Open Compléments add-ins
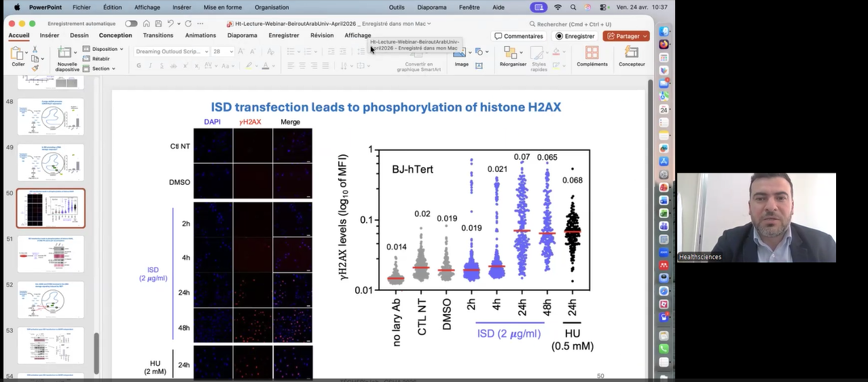The image size is (868, 382). pyautogui.click(x=592, y=57)
